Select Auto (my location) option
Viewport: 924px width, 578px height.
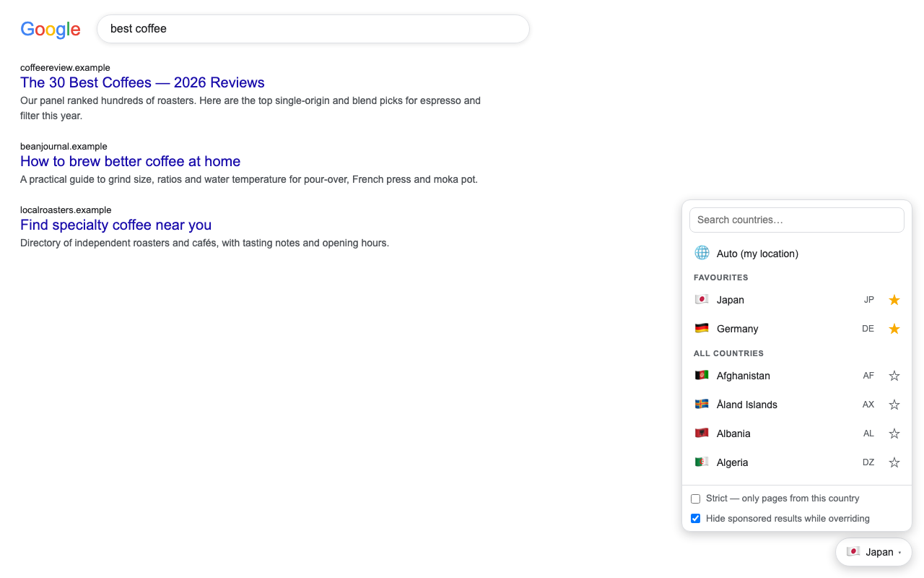coord(797,254)
